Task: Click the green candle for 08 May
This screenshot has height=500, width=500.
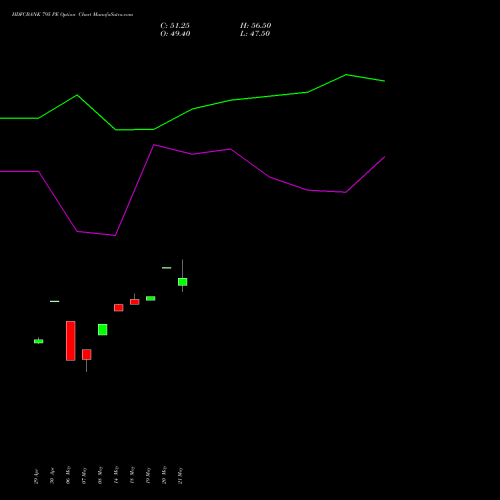Action: point(103,329)
